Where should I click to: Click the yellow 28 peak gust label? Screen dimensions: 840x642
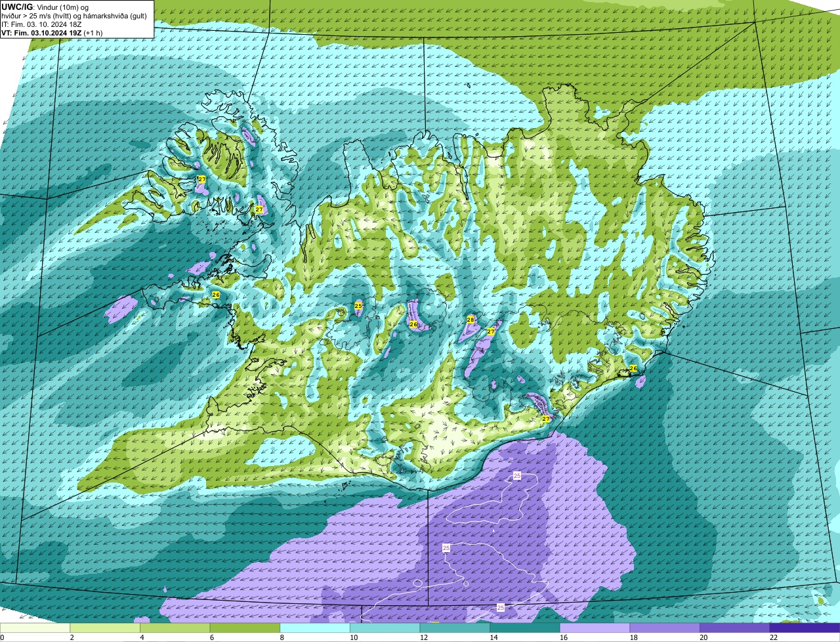coord(470,320)
